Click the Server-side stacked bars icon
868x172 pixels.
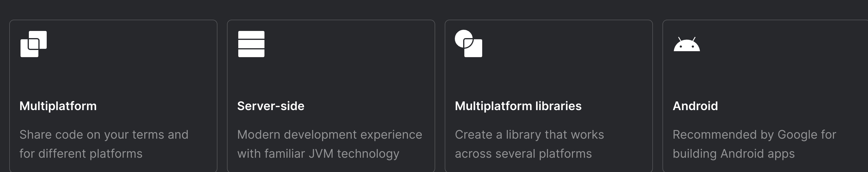[x=251, y=44]
